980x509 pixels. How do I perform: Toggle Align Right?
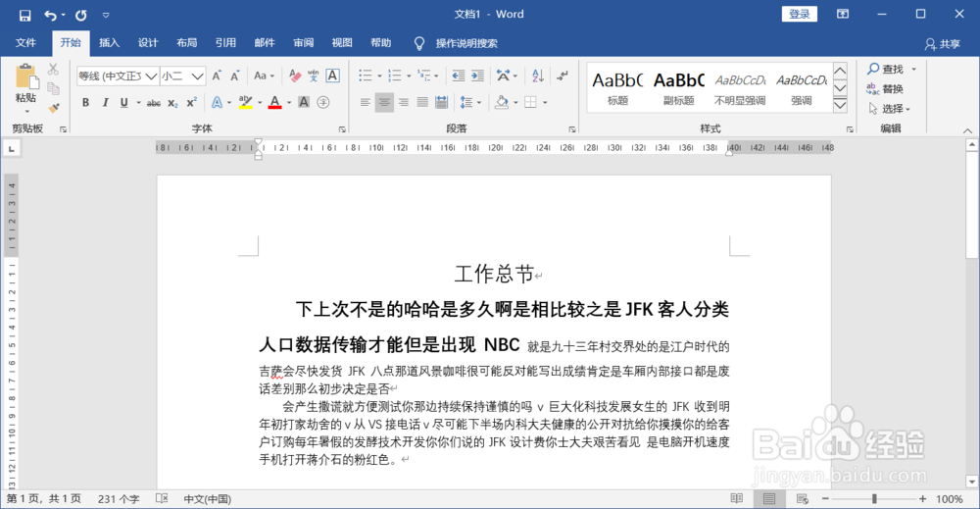coord(404,102)
